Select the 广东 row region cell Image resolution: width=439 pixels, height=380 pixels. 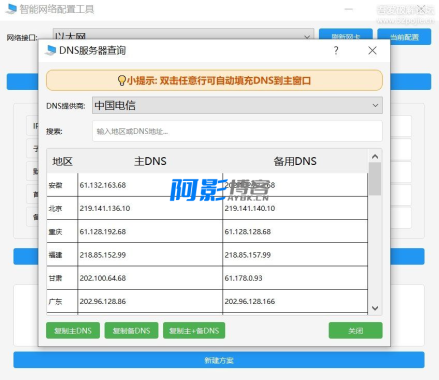(62, 301)
